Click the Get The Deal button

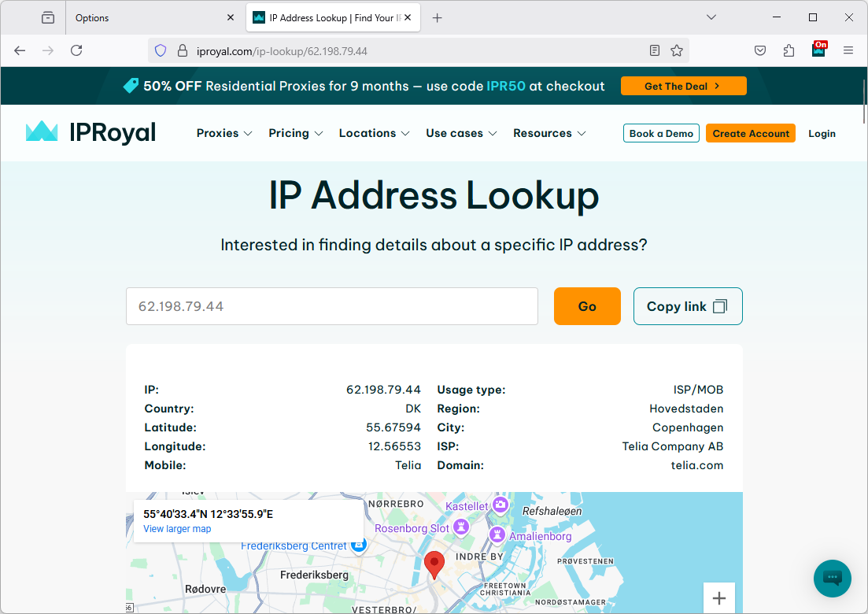(684, 86)
